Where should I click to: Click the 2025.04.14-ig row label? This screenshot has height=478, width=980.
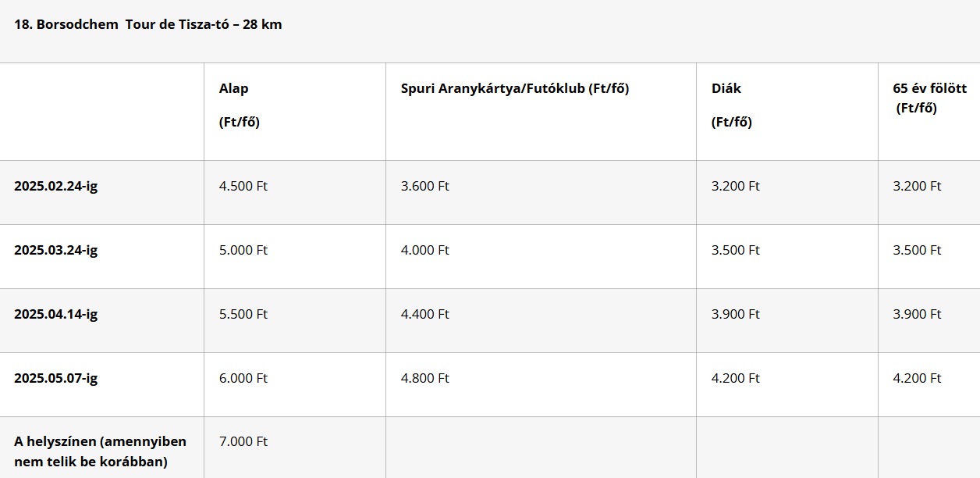56,314
